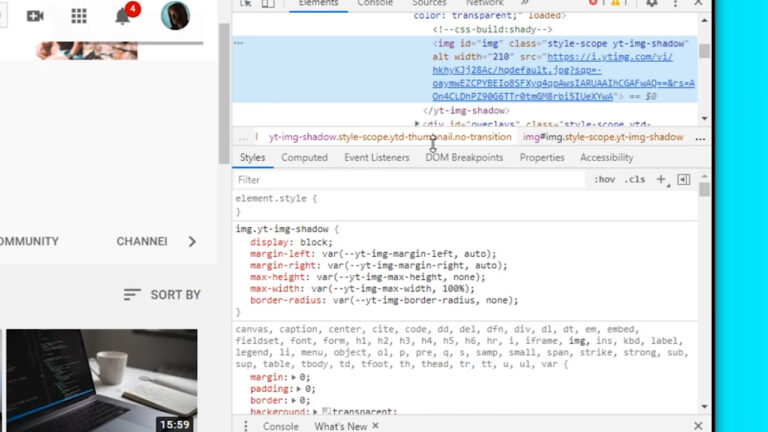Select the css-build:shady comment node
768x432 pixels.
492,29
